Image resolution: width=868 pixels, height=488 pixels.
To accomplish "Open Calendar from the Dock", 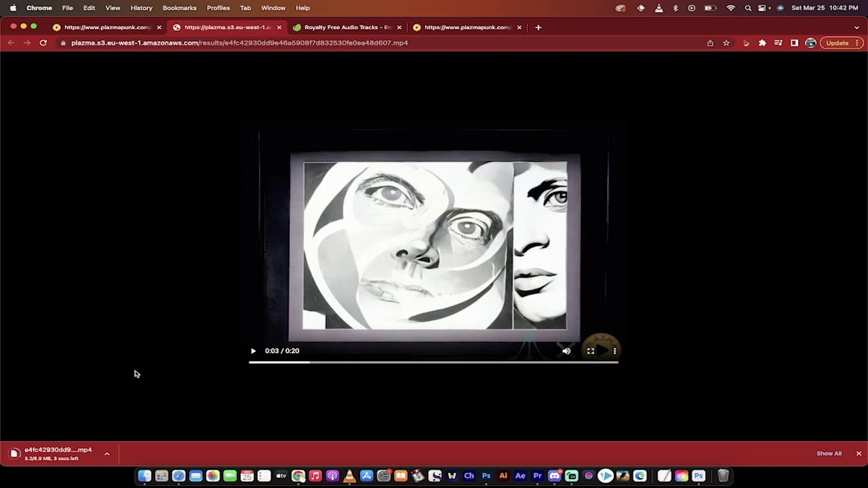I will click(x=247, y=476).
